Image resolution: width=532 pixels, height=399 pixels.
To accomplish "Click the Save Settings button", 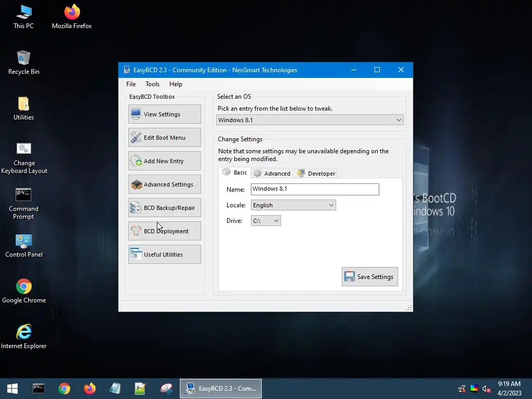I will pos(370,277).
